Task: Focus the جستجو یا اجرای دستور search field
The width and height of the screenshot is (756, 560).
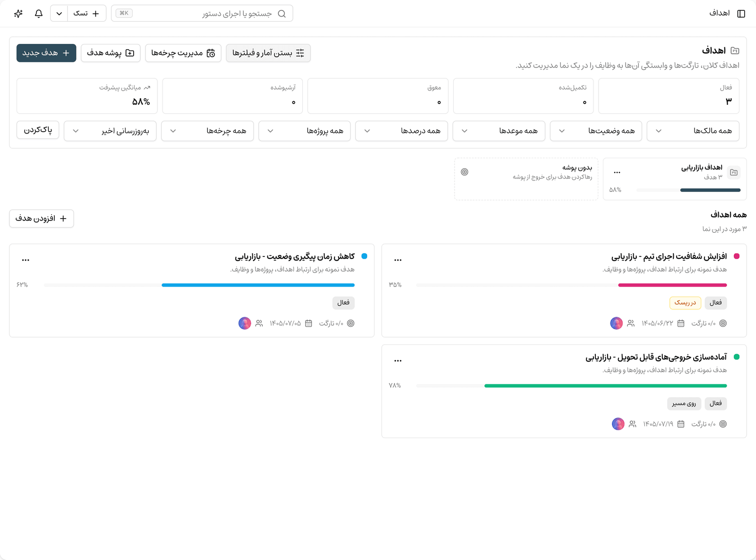Action: pos(202,14)
